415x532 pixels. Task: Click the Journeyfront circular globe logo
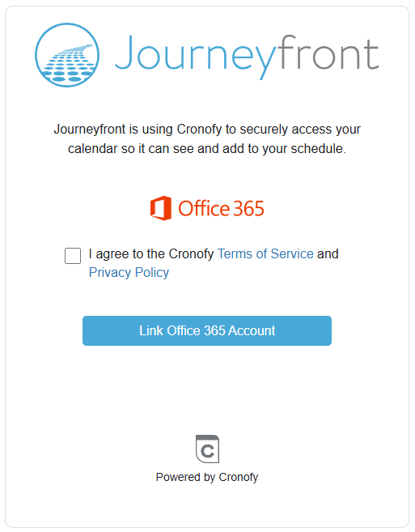(x=67, y=55)
